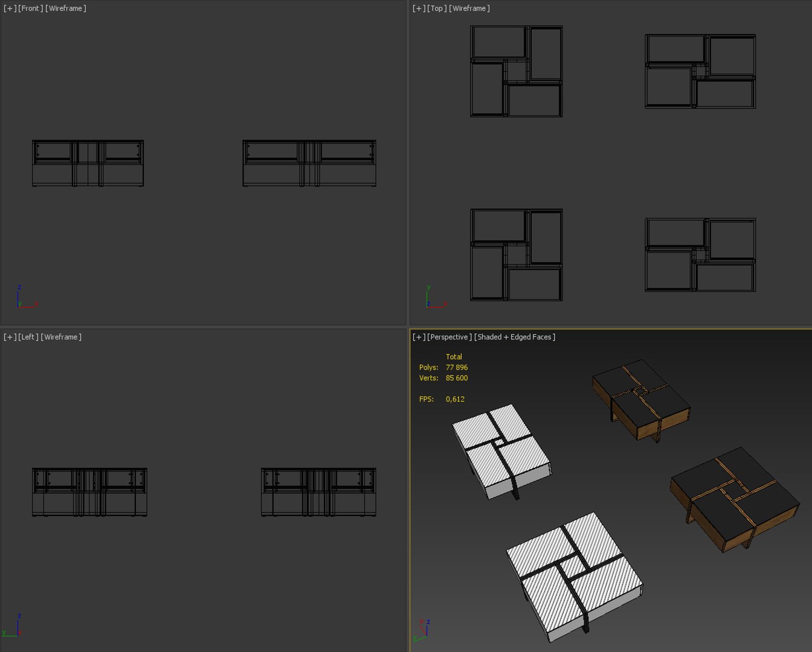The image size is (812, 652).
Task: Open the [+] menu in Left viewport
Action: pyautogui.click(x=10, y=337)
